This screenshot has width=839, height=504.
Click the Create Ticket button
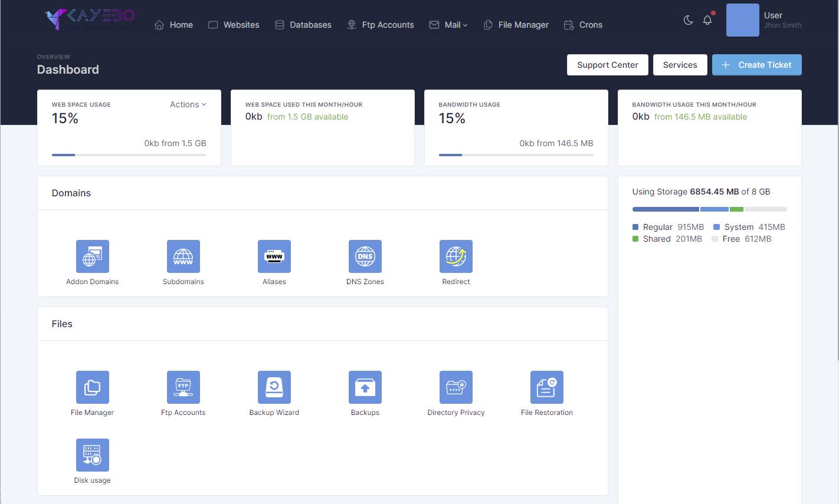(757, 65)
